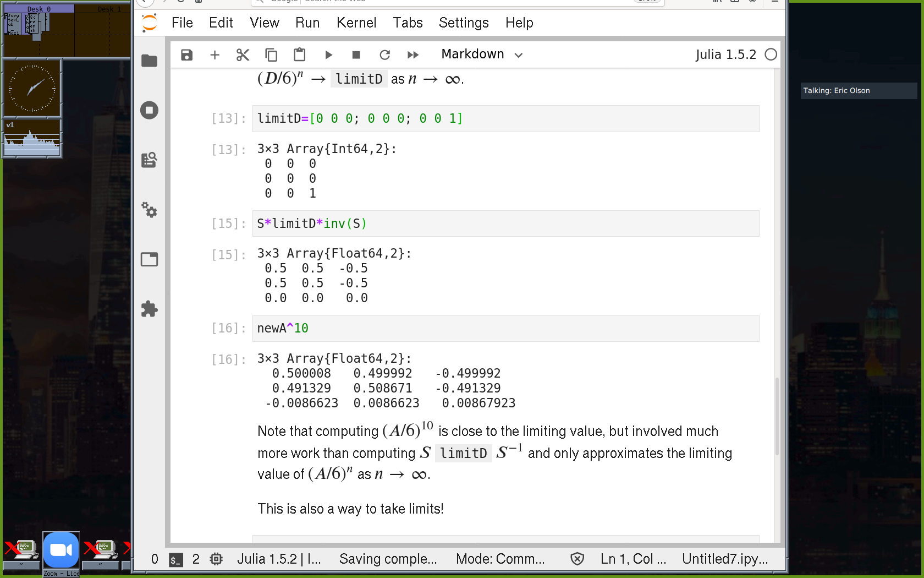Open the Settings menu
The height and width of the screenshot is (578, 924).
[463, 23]
